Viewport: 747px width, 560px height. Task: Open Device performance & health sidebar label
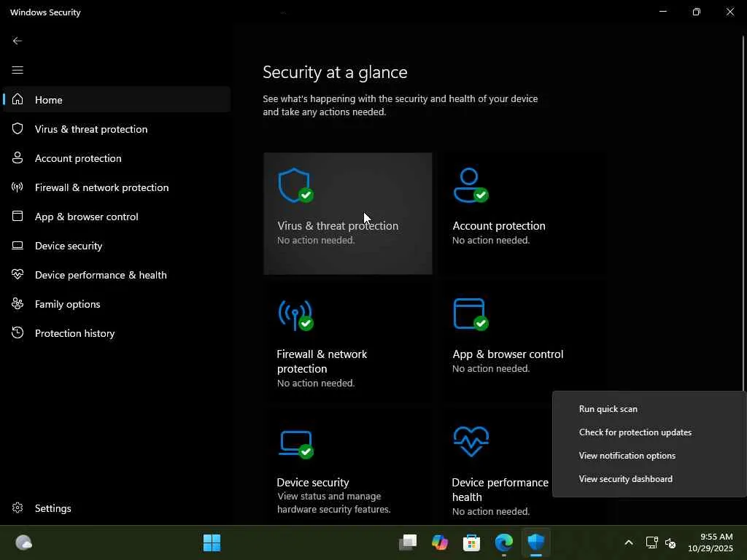tap(101, 275)
